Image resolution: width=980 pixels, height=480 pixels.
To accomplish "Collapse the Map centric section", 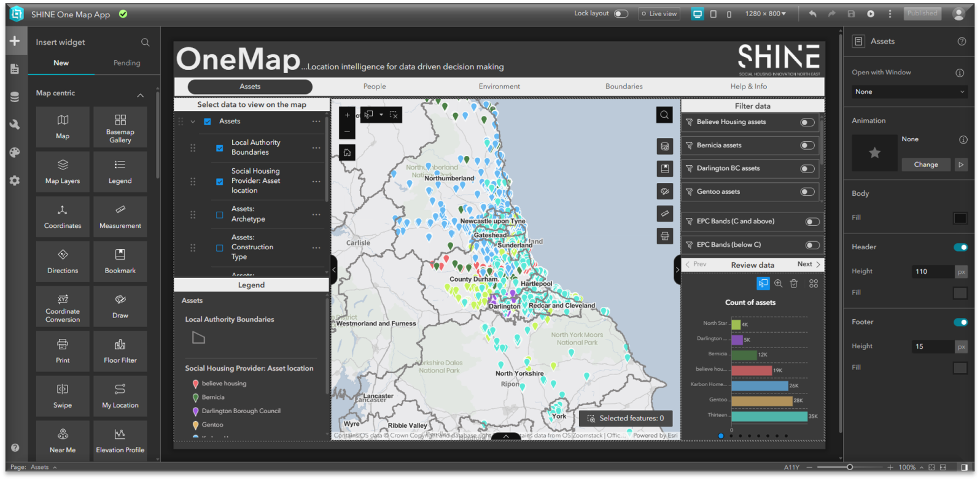I will click(x=140, y=95).
